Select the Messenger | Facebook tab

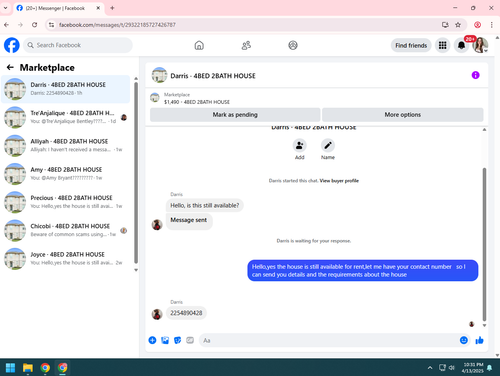point(59,8)
